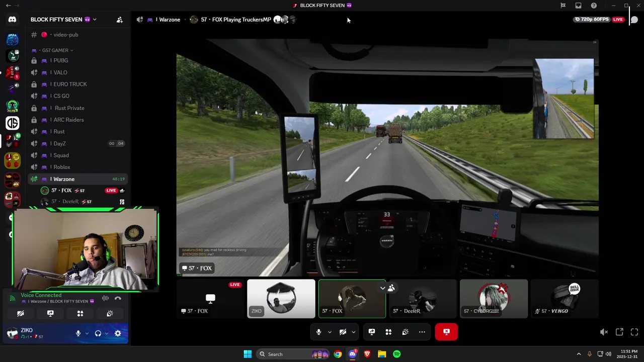Mute microphone in ZIKO user panel
Image resolution: width=644 pixels, height=362 pixels.
tap(78, 333)
